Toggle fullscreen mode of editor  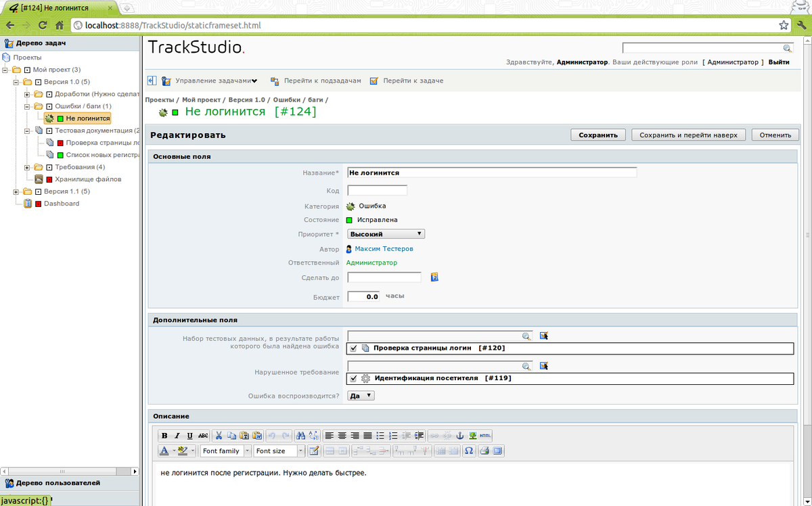tap(497, 451)
